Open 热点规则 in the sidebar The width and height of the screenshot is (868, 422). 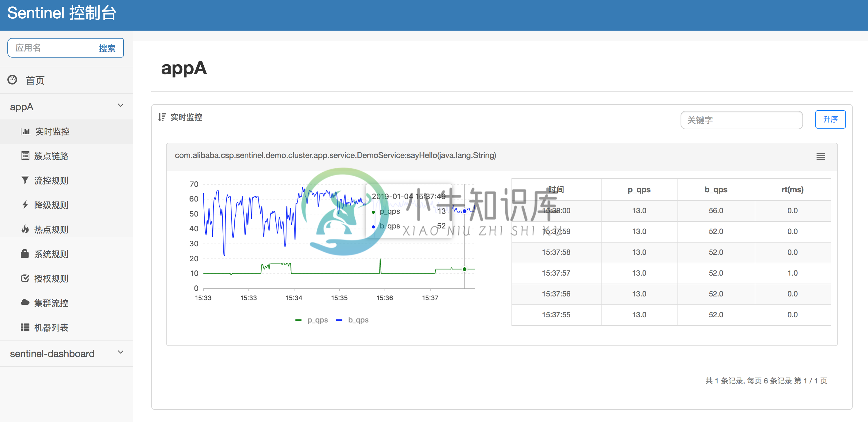click(x=66, y=229)
